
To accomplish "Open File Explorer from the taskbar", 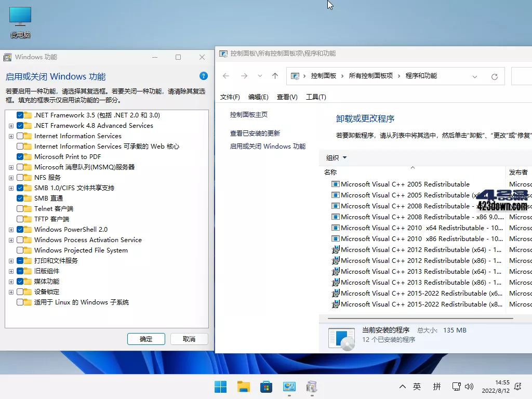I will 243,387.
